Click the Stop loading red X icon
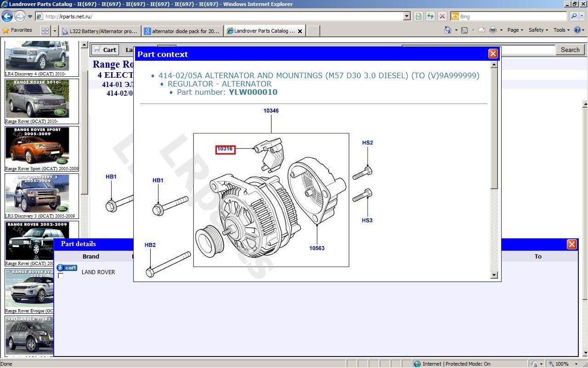Screen dimensions: 588x368 [x=442, y=17]
